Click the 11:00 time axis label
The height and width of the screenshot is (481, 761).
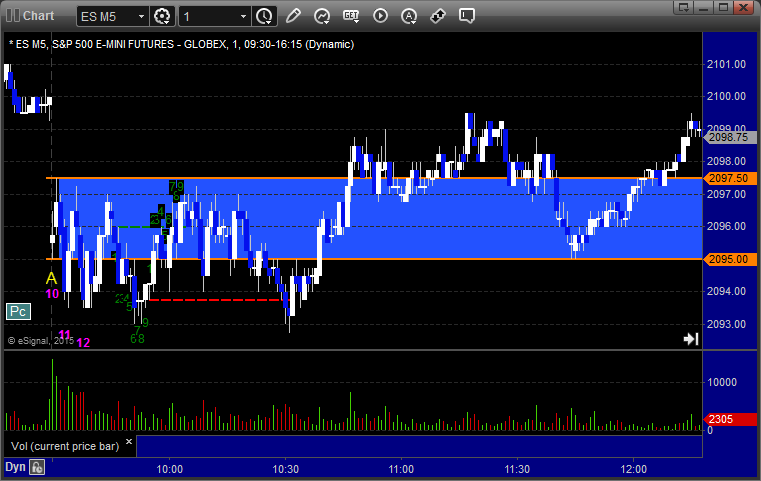(x=401, y=469)
